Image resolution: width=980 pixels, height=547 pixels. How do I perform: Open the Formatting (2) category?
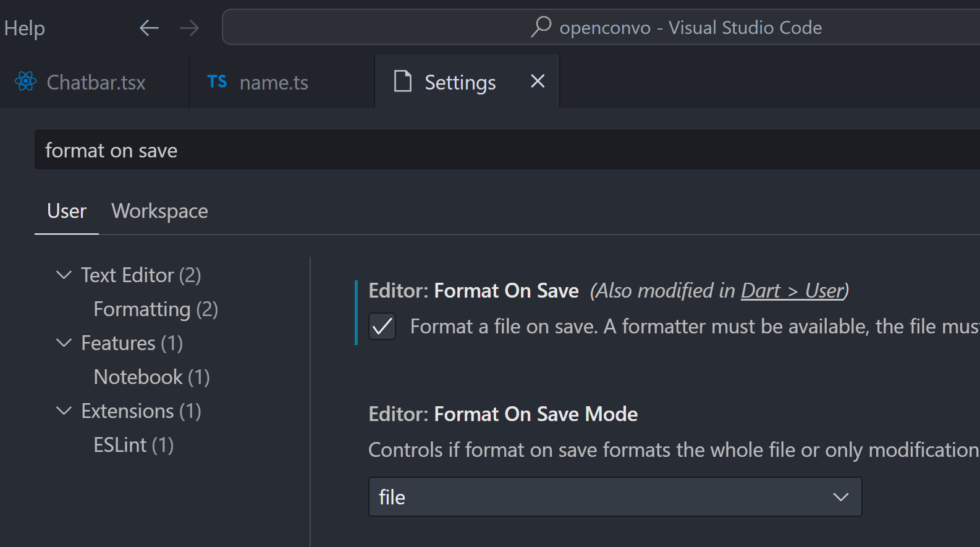click(156, 309)
